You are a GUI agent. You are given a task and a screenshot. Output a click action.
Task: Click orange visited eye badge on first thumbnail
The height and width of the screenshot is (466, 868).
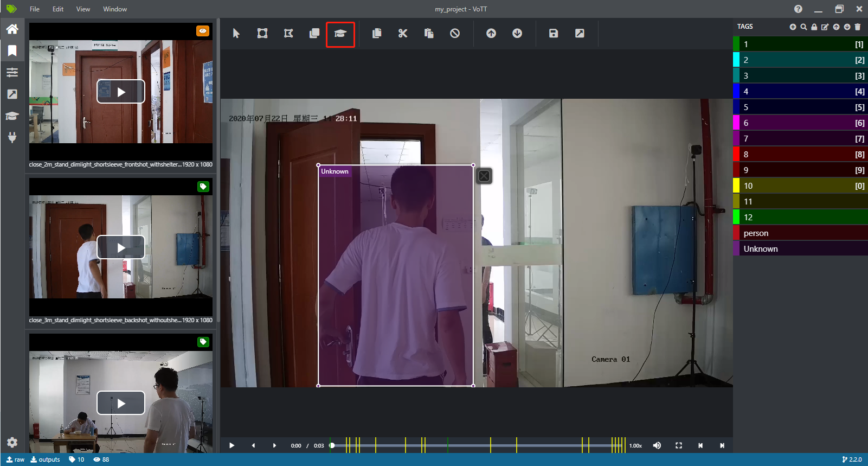point(203,31)
